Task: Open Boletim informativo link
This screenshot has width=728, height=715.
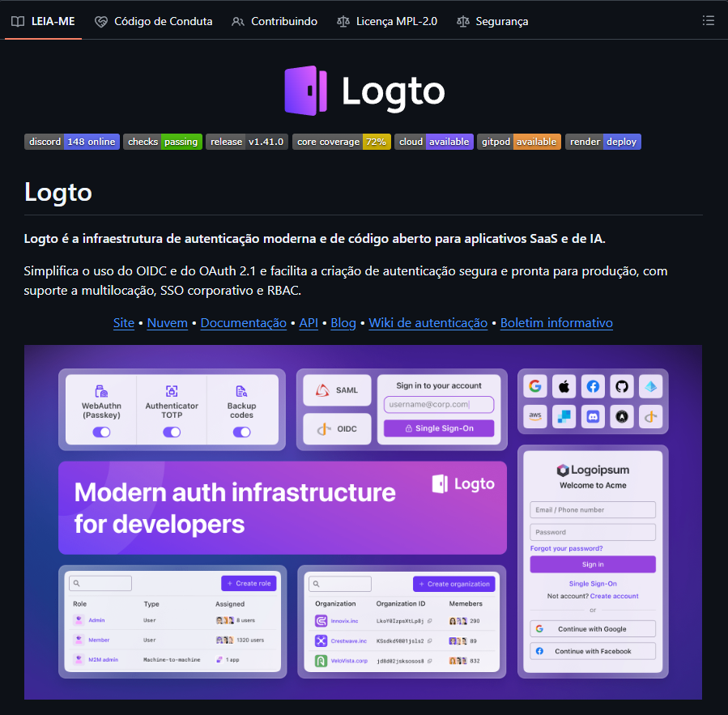Action: (x=556, y=322)
